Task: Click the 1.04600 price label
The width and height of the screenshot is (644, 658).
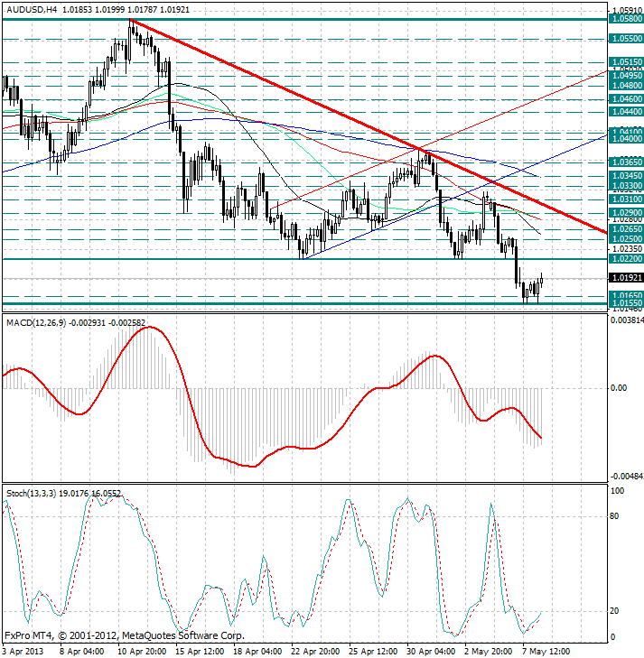Action: pos(626,99)
